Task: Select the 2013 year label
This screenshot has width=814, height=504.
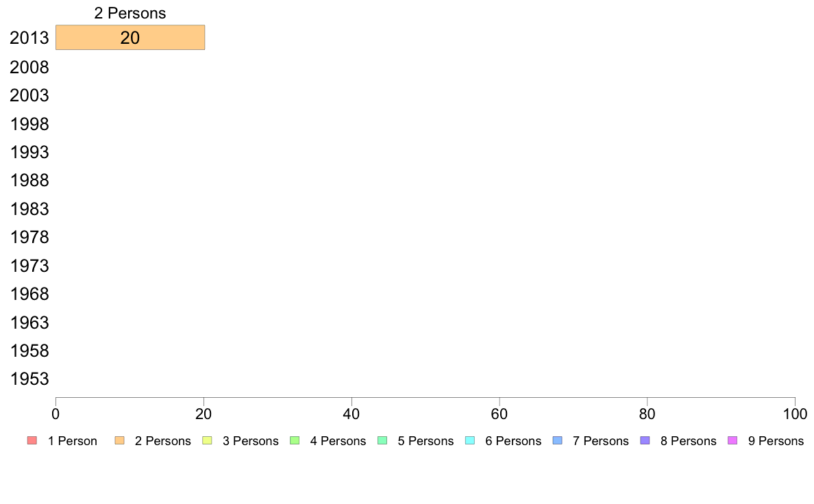Action: (x=29, y=38)
